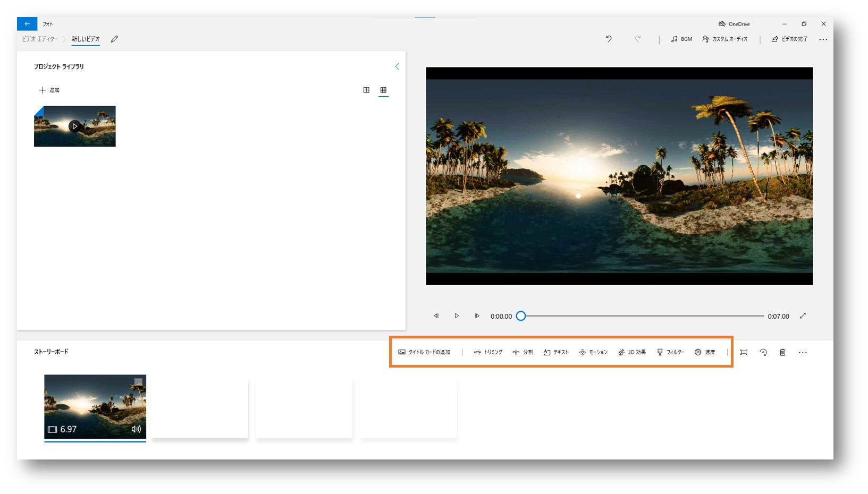Image resolution: width=868 pixels, height=494 pixels.
Task: Open the モーション motion tool
Action: [x=593, y=352]
